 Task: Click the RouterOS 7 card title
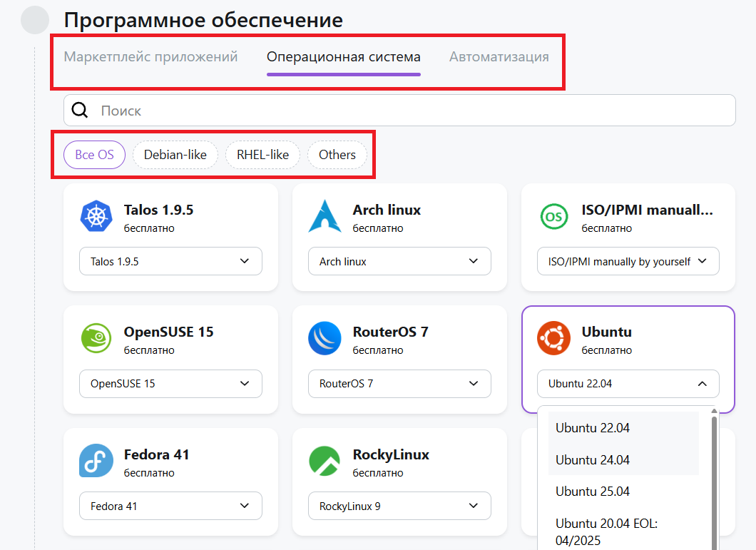pos(391,332)
